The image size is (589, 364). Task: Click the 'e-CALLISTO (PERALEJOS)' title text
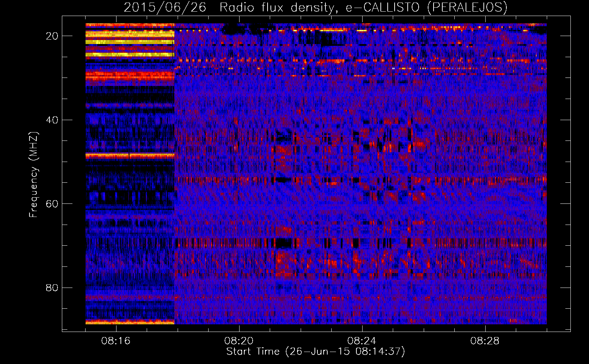coord(426,8)
